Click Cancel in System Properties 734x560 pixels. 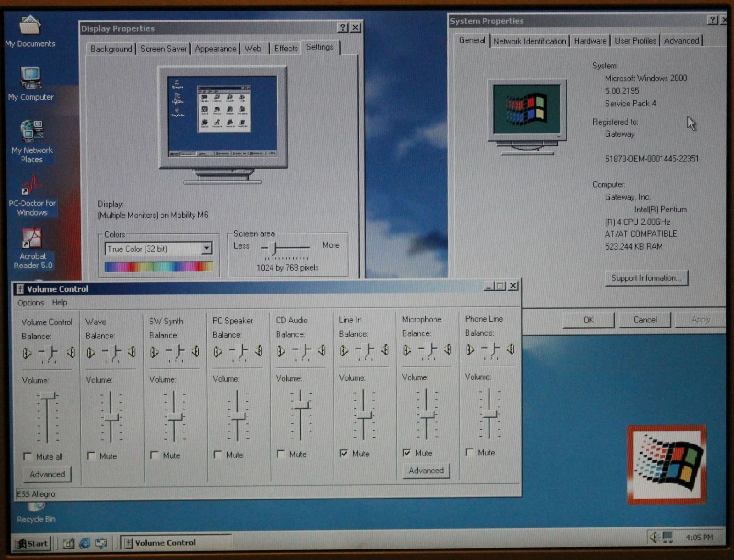pos(645,320)
